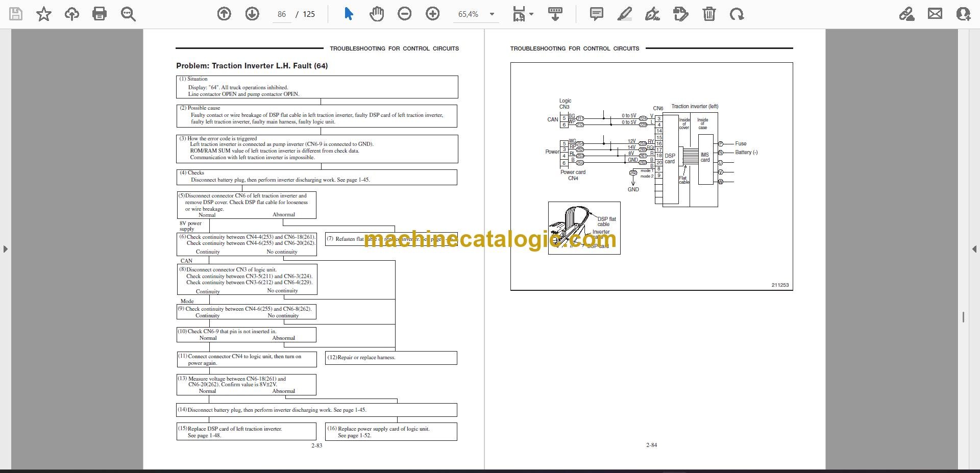
Task: Expand the fit page dropdown arrow
Action: (x=531, y=14)
